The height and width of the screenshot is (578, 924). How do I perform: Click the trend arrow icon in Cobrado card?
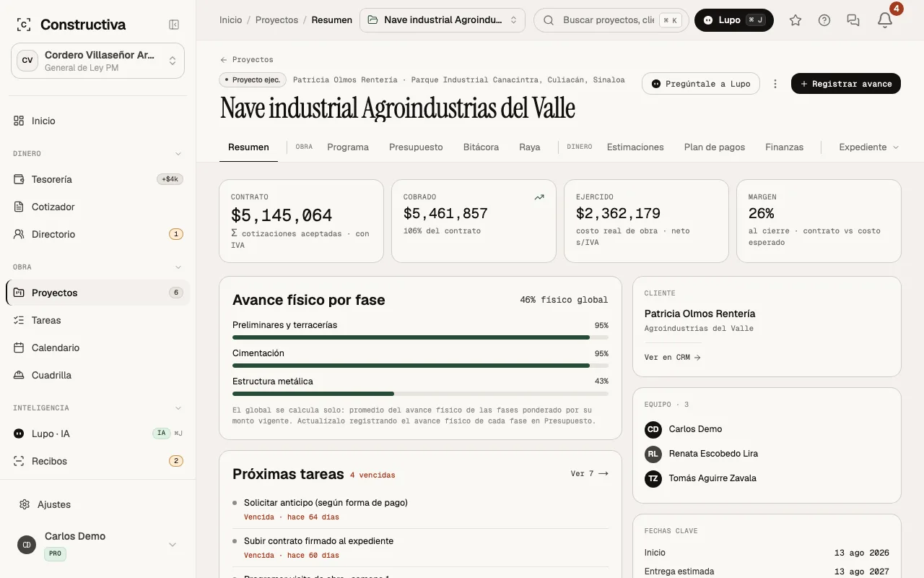coord(539,197)
